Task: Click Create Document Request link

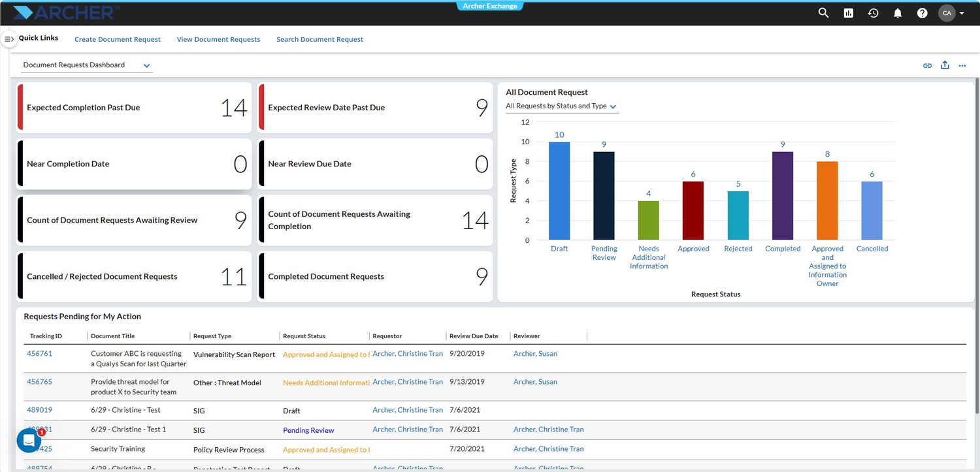Action: tap(118, 39)
